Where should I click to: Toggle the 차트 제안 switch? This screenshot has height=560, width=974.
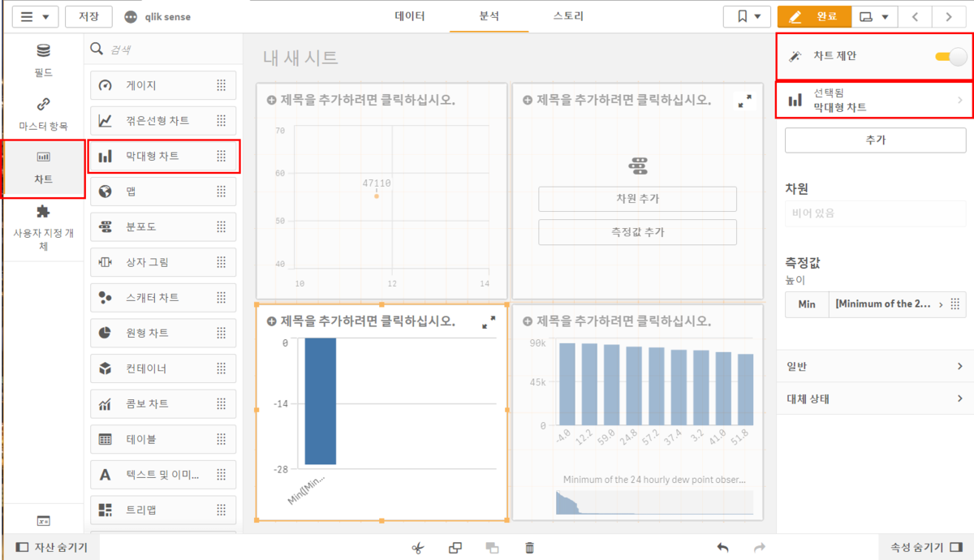point(950,57)
